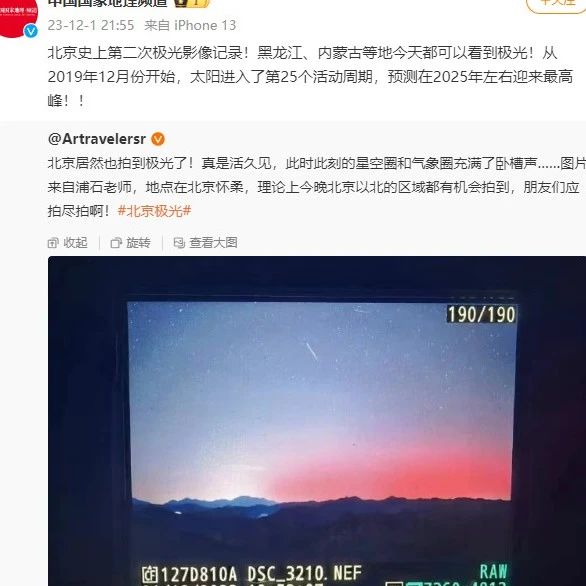Collapse the image with the 收起 label
The image size is (586, 586).
[x=75, y=243]
